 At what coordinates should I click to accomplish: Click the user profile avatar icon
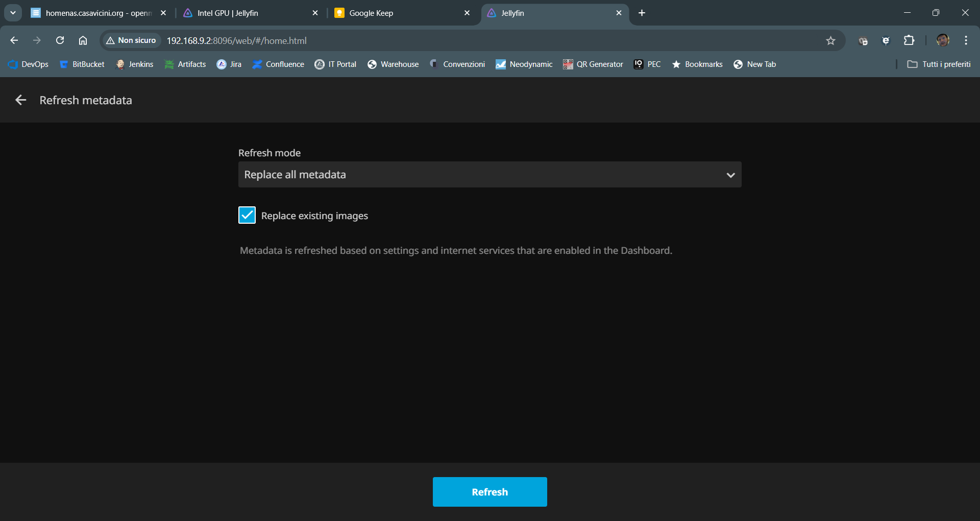(x=942, y=40)
